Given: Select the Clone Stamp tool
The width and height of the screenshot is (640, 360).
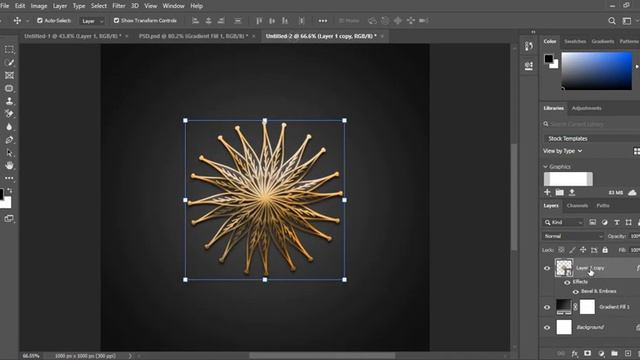Looking at the screenshot, I should tap(9, 101).
